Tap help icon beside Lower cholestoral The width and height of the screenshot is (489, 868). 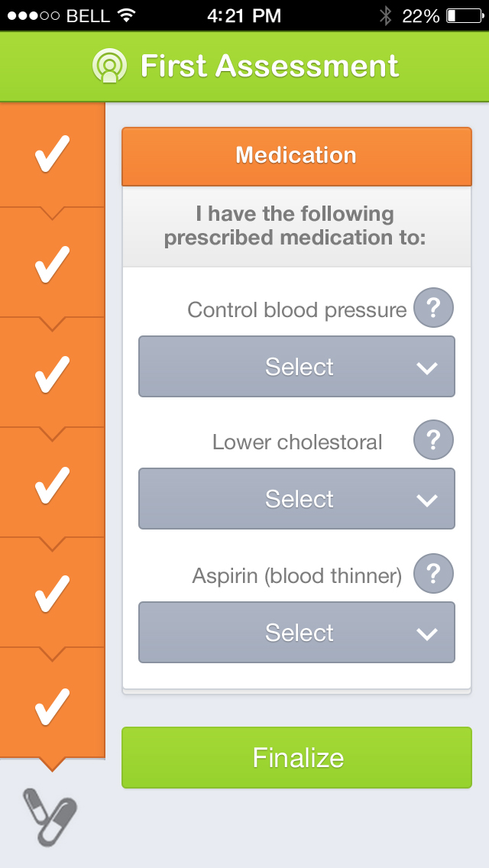click(433, 440)
